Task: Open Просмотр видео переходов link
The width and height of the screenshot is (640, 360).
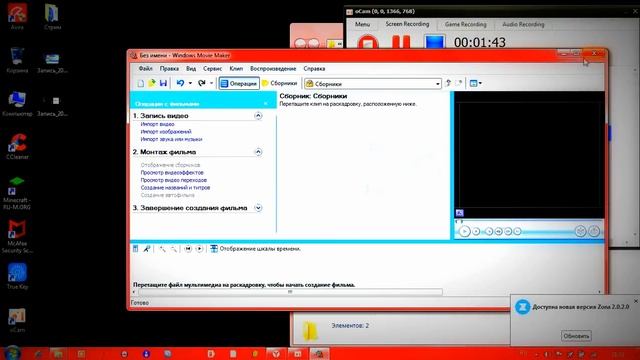Action: pyautogui.click(x=173, y=180)
